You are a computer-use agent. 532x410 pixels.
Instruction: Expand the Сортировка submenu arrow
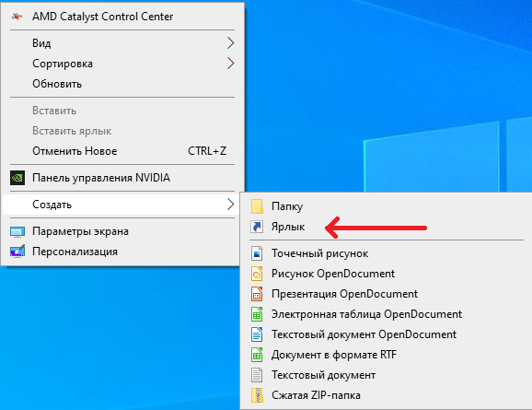click(x=231, y=64)
